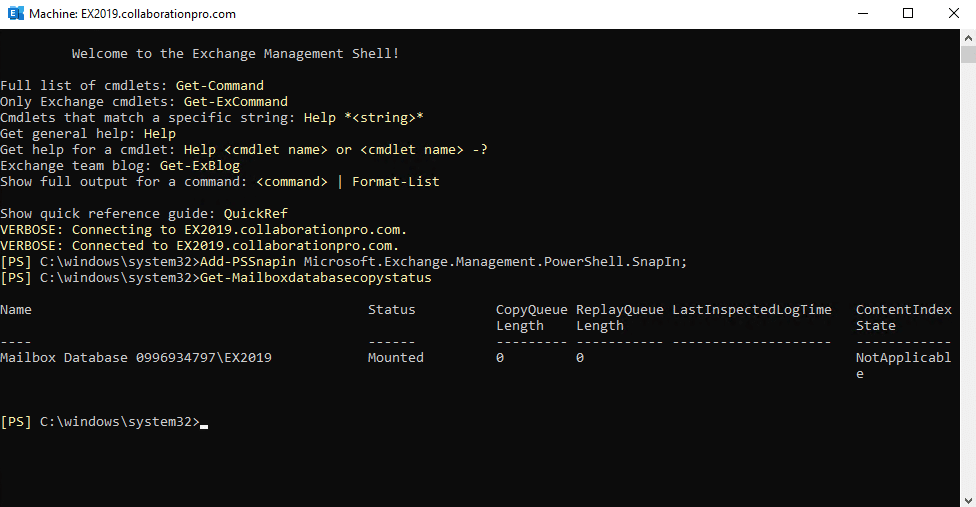The image size is (976, 507).
Task: Click the 'Help <cmdlet name>' text
Action: pyautogui.click(x=256, y=149)
